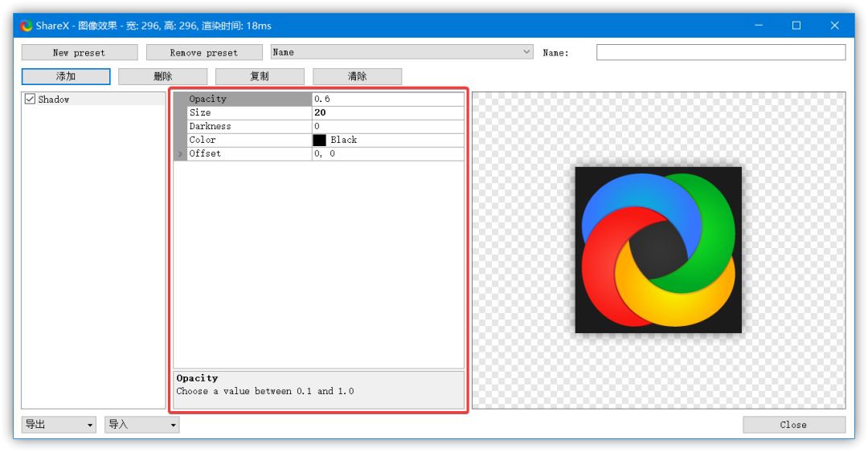Select the Offset value 0, 0 cell

388,154
